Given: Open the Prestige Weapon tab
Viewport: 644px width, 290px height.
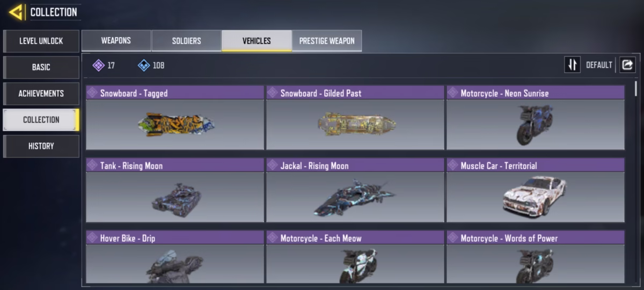Looking at the screenshot, I should pos(327,41).
